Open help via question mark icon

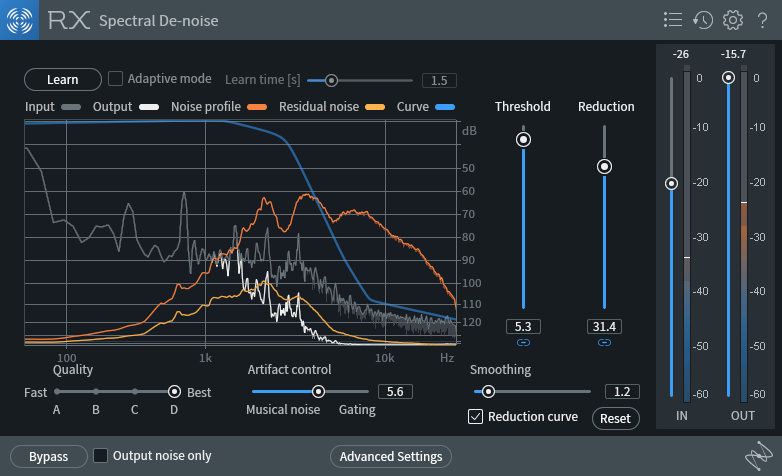[762, 20]
